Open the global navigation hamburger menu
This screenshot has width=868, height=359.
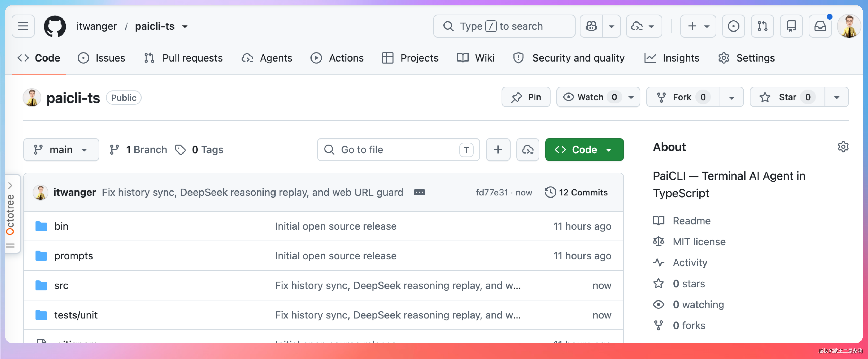click(23, 26)
